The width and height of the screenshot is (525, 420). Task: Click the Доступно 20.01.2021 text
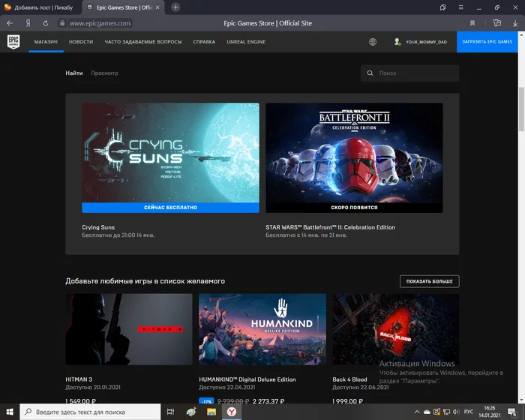click(93, 387)
